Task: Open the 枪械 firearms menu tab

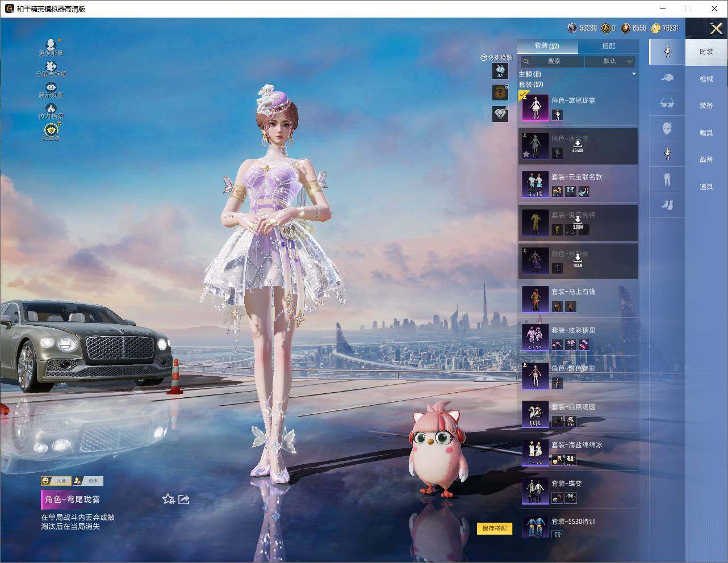Action: [x=706, y=79]
